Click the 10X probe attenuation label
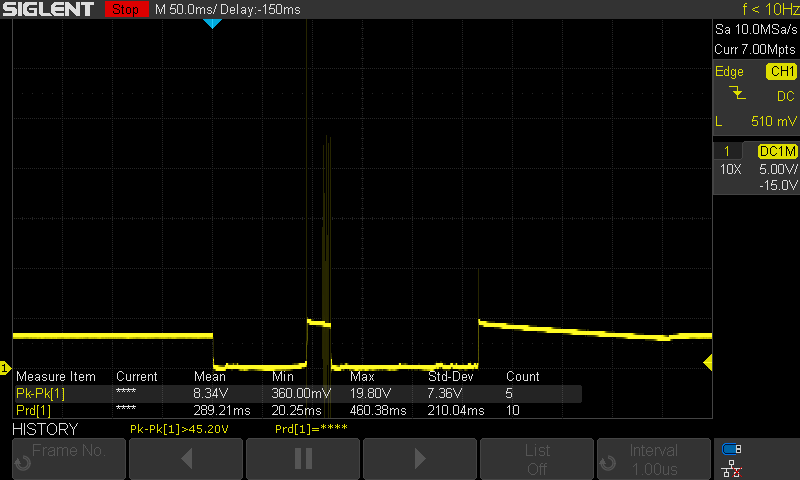This screenshot has height=480, width=800. [x=731, y=169]
